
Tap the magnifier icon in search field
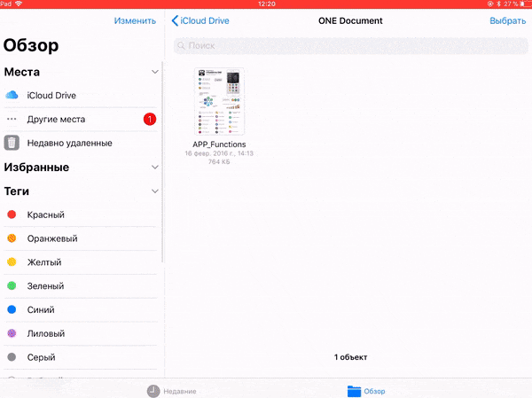point(182,45)
